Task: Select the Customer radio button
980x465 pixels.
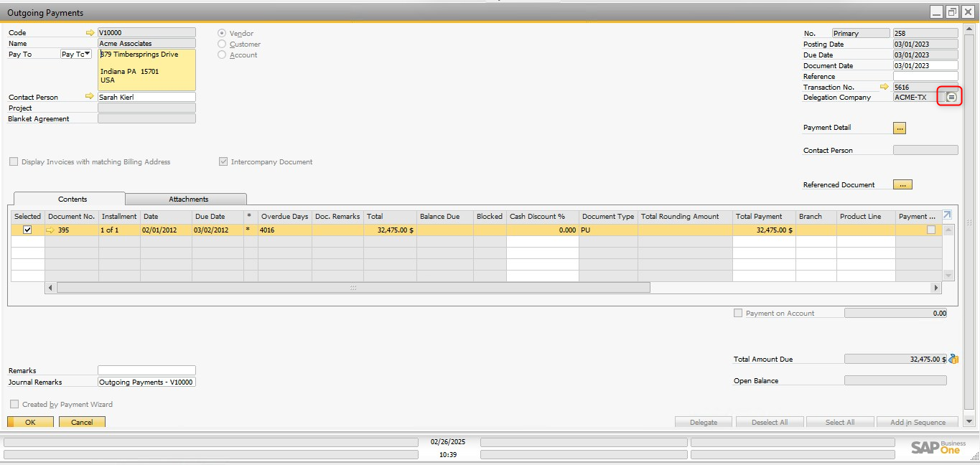Action: 222,44
